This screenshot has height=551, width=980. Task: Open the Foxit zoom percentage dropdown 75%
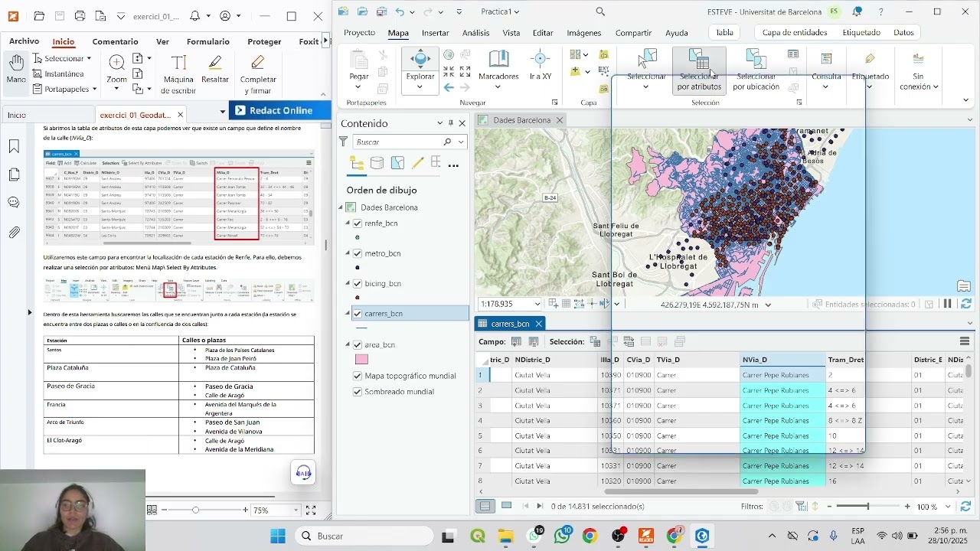[296, 510]
